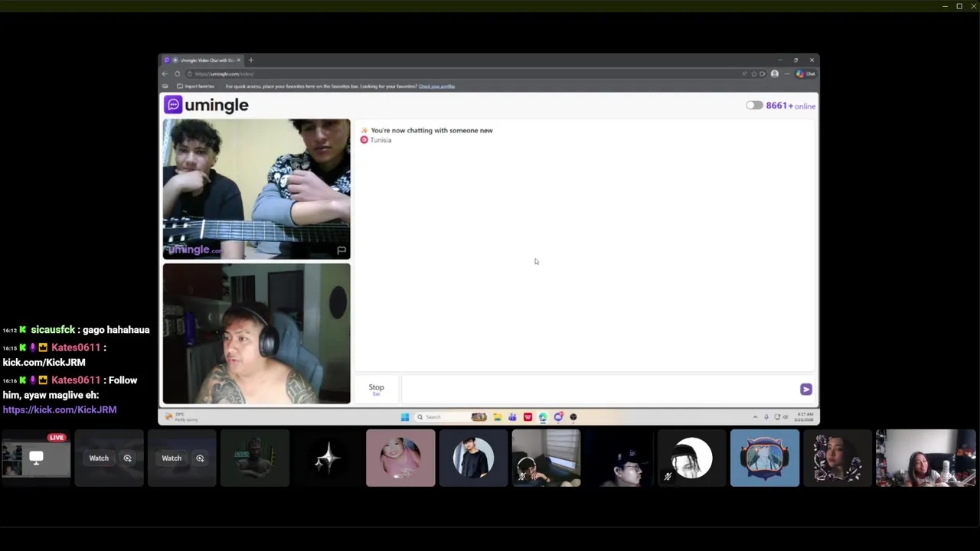Toggle the switch beside 8661+ online
This screenshot has width=980, height=551.
[x=754, y=106]
